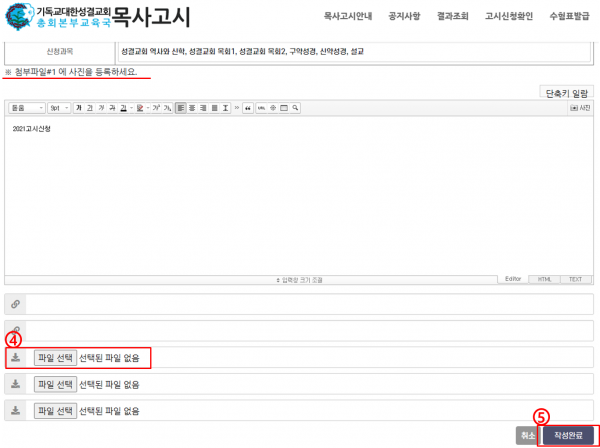
Task: Click the 취소 cancel button
Action: 528,435
